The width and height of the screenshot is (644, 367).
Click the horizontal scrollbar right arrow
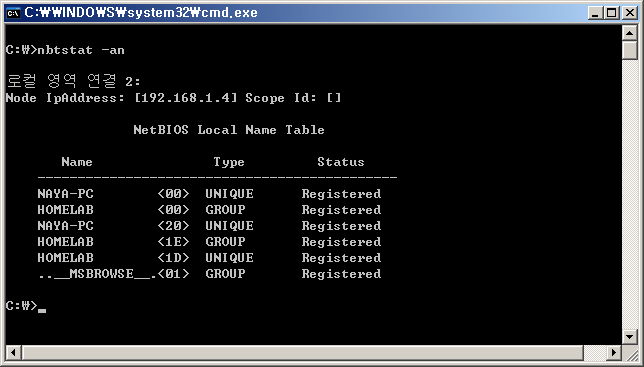coord(614,352)
